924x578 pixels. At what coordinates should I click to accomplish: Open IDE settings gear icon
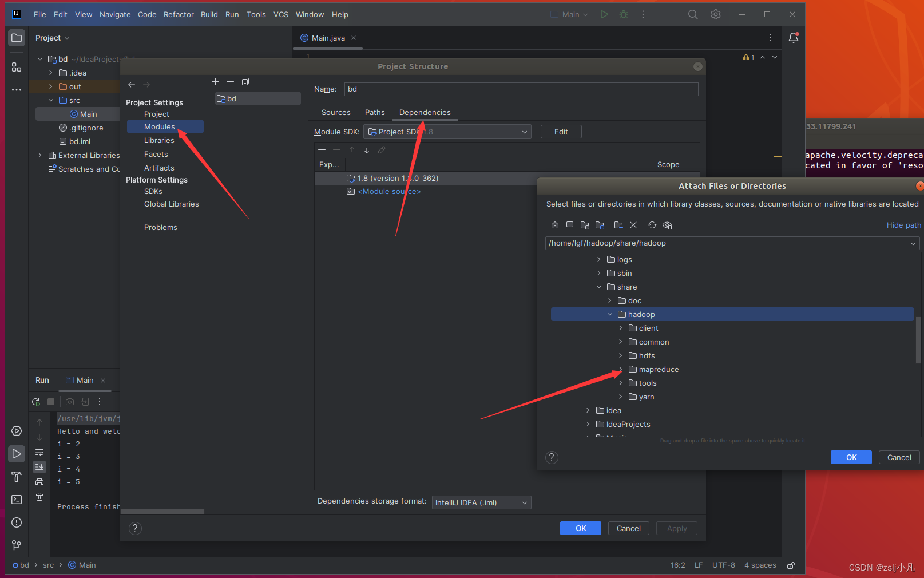click(716, 15)
